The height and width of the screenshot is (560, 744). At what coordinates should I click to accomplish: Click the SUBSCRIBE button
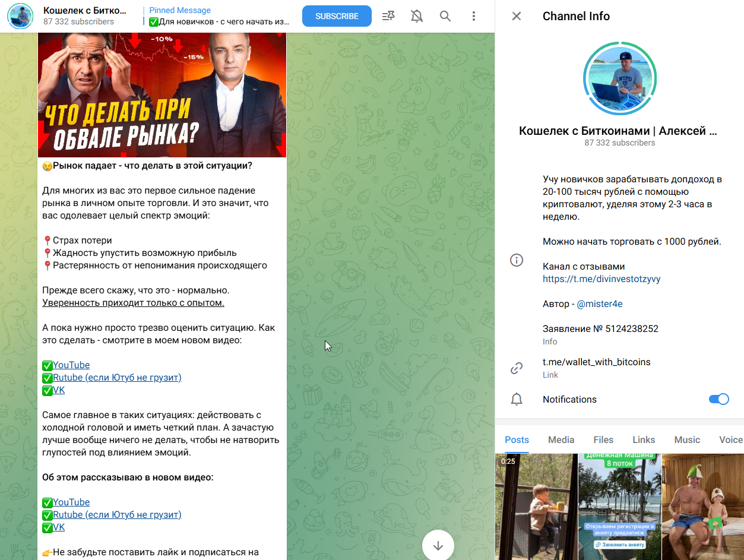(337, 16)
